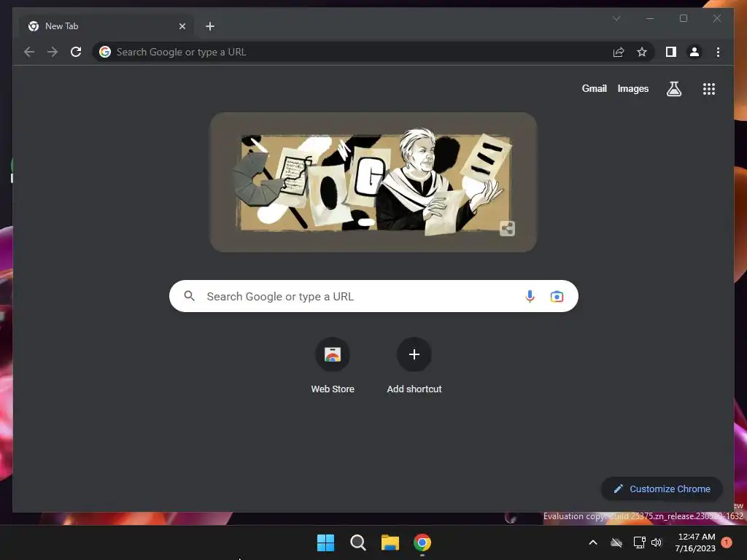
Task: Bookmark this tab with the star icon
Action: pos(642,52)
